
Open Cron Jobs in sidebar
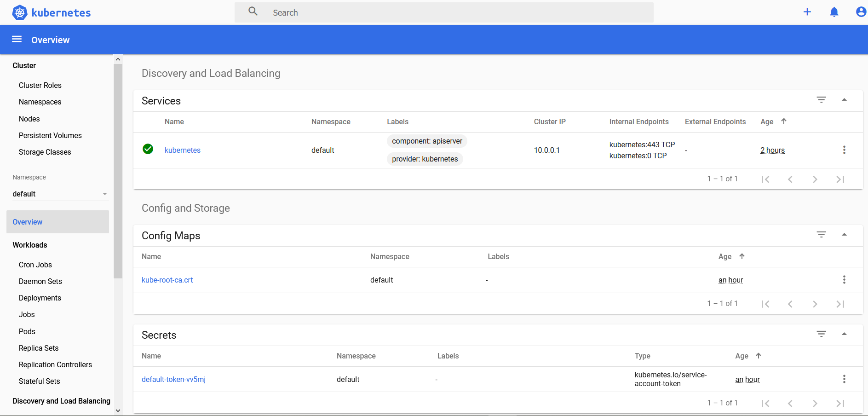(35, 265)
